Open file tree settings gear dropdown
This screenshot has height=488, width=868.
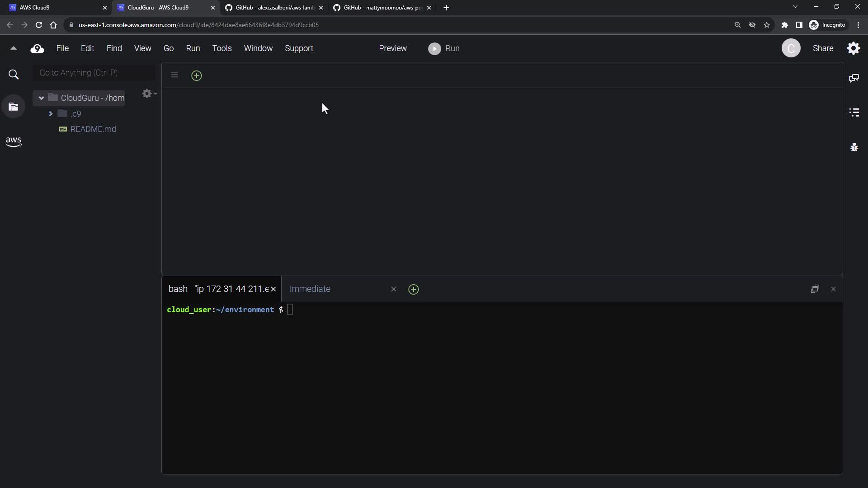(x=149, y=94)
